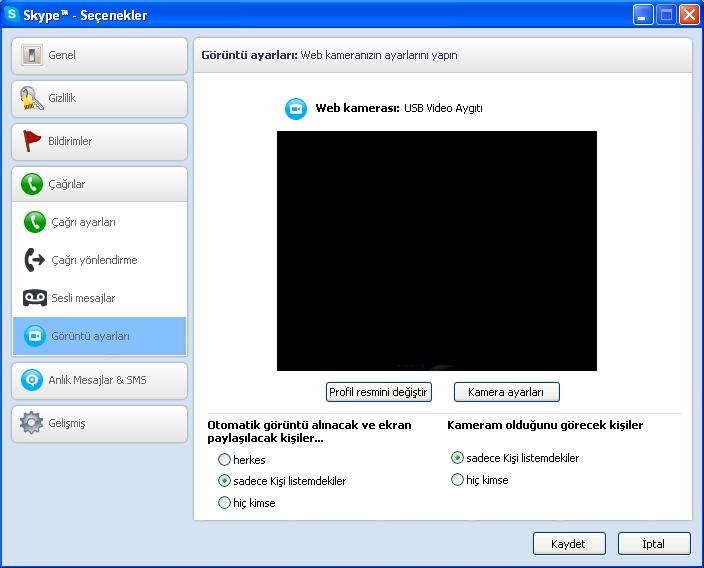Click the webcam icon next to Web kamerası
Viewport: 704px width, 568px height.
(296, 109)
